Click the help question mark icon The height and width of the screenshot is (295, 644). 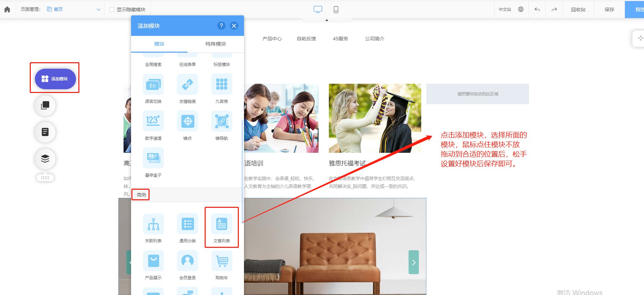(x=221, y=26)
